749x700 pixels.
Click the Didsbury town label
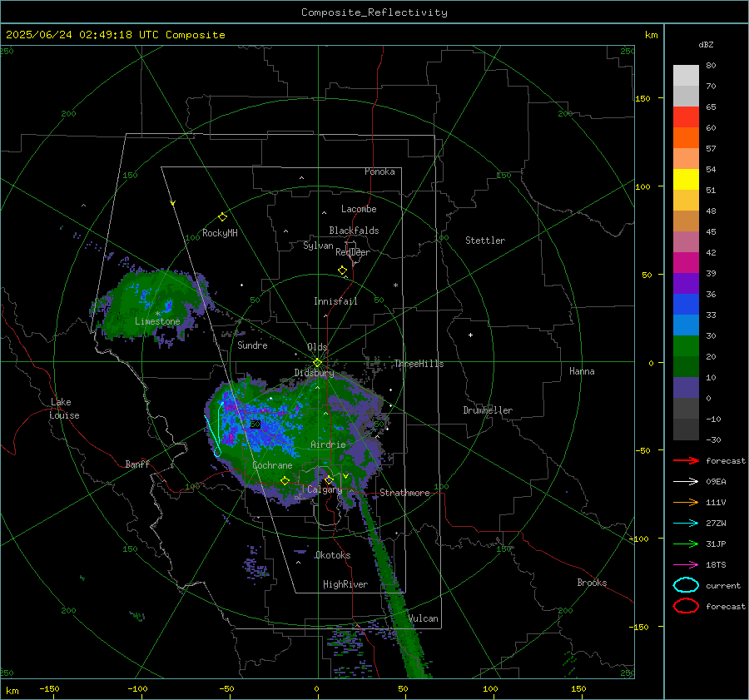(x=315, y=373)
